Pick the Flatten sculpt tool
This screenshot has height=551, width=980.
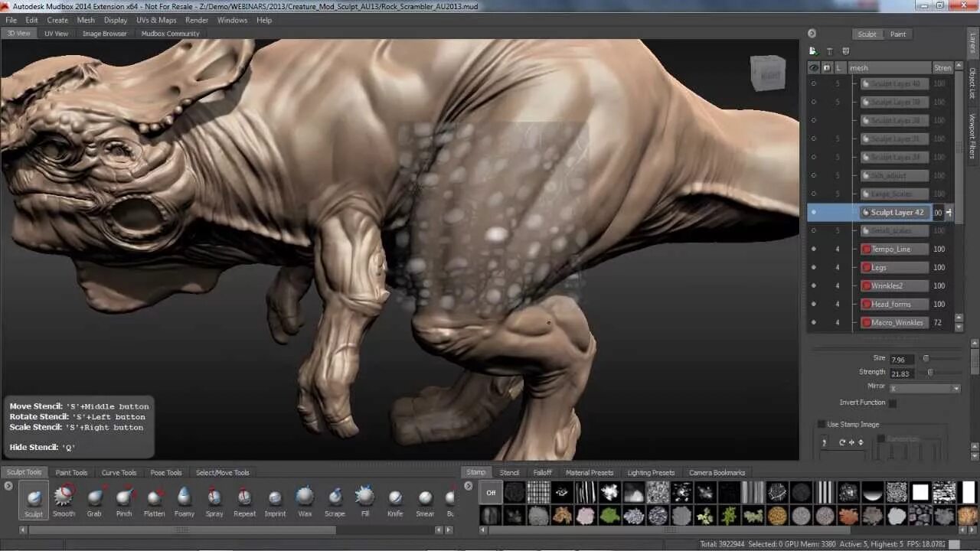(154, 500)
